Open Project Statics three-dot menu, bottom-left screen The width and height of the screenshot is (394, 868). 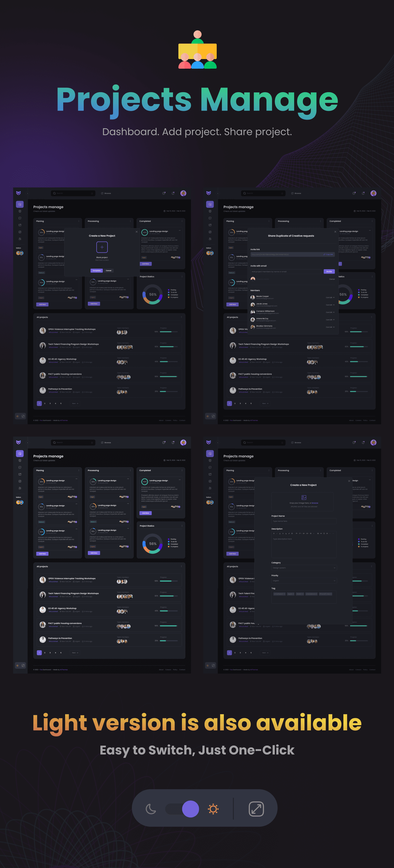coord(182,526)
